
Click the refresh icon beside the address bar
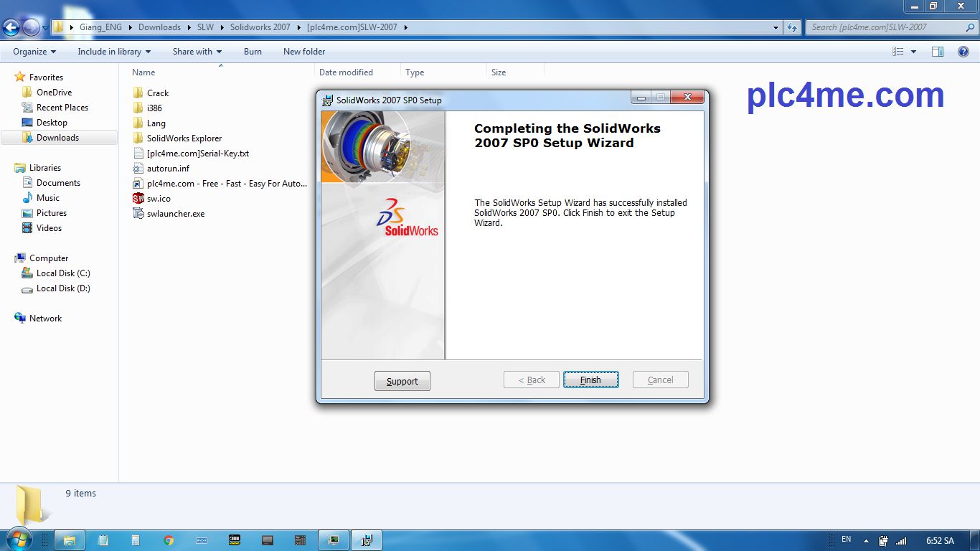tap(792, 27)
